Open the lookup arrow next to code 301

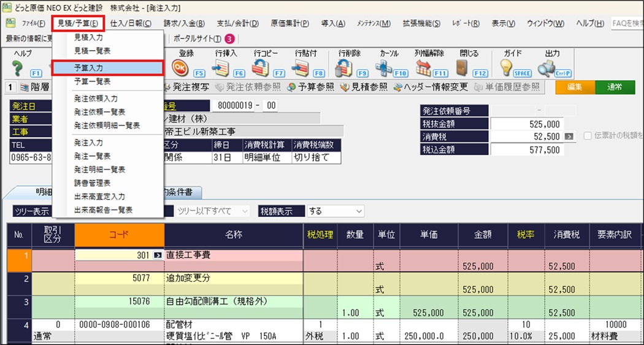[157, 255]
